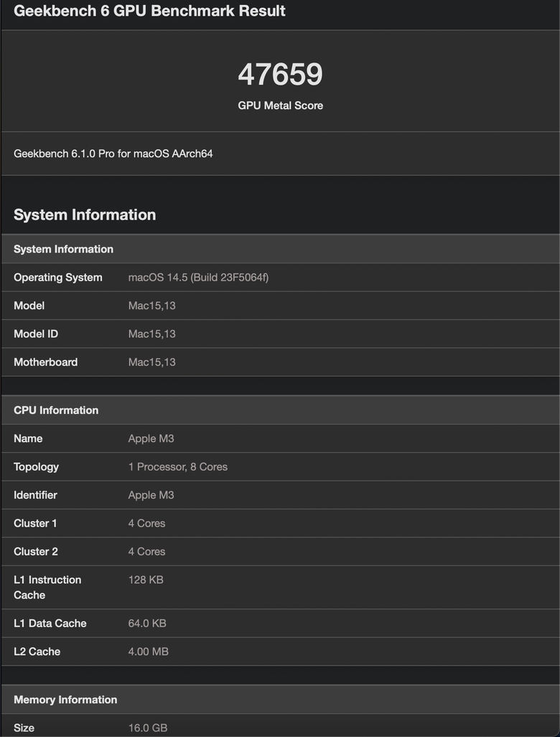The image size is (560, 737).
Task: Click the Identifier row label
Action: tap(35, 495)
